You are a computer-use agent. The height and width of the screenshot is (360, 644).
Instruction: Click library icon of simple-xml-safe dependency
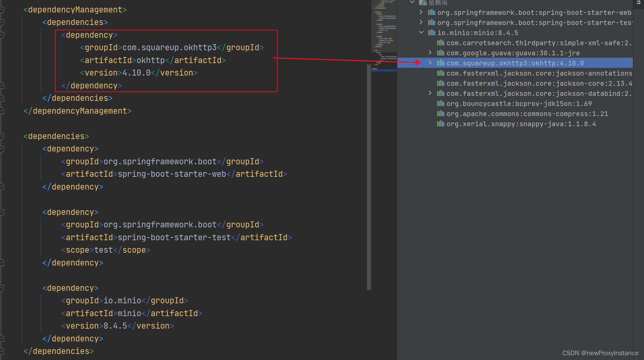click(x=441, y=43)
